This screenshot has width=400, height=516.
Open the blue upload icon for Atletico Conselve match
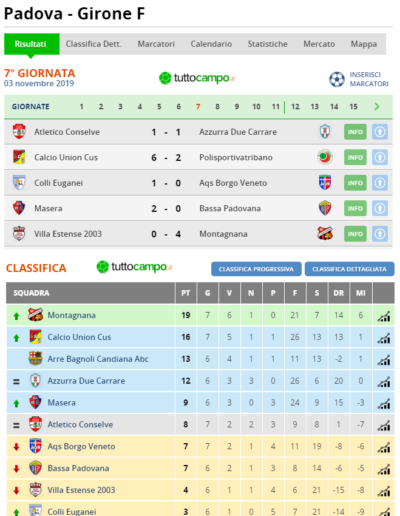380,132
